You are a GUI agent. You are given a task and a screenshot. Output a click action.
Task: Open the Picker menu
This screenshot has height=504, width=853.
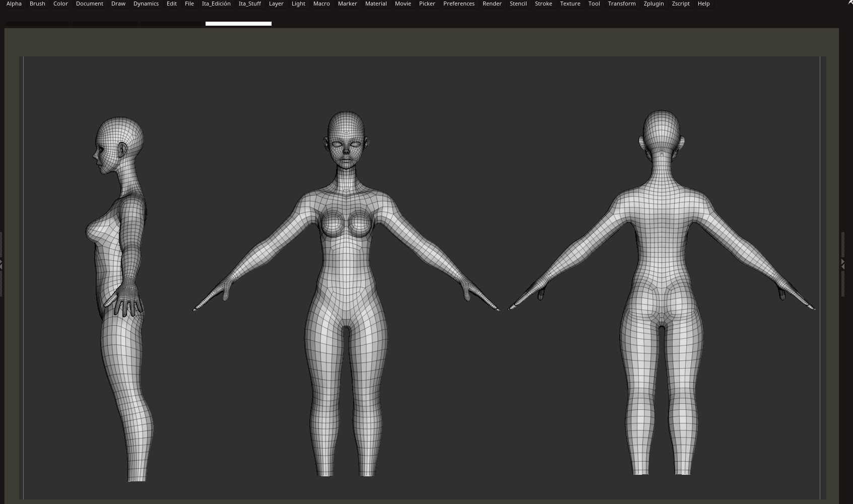(x=427, y=4)
